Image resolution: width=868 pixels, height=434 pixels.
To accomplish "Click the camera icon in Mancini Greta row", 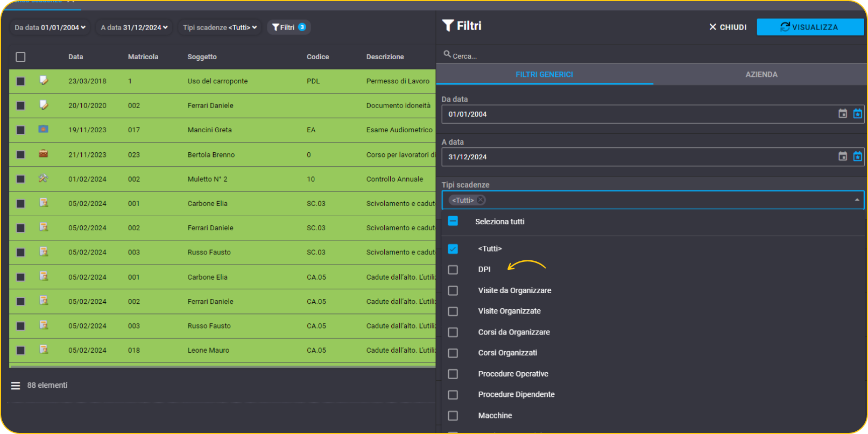I will tap(44, 129).
